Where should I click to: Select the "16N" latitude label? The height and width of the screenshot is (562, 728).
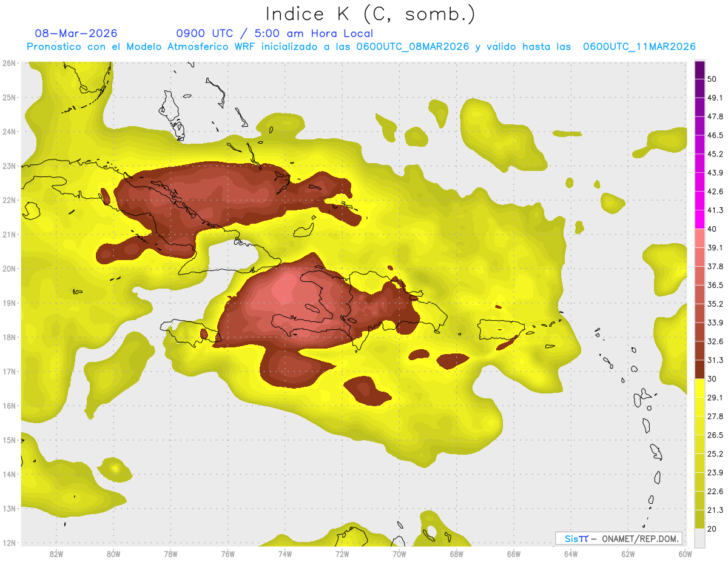click(x=9, y=406)
